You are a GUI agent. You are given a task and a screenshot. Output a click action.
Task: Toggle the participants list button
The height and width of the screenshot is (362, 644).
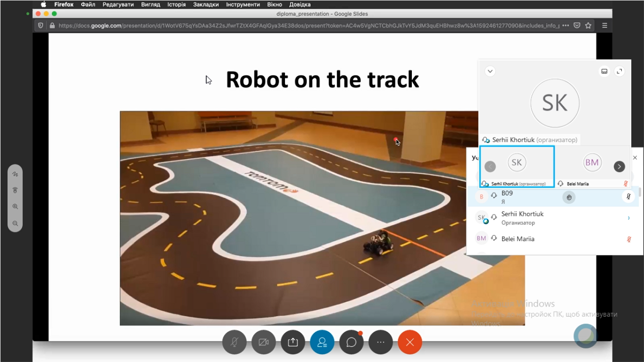[322, 342]
